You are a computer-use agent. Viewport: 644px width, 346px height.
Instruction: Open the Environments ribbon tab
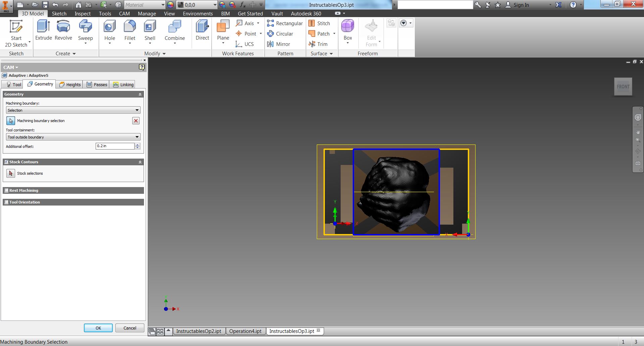tap(198, 14)
